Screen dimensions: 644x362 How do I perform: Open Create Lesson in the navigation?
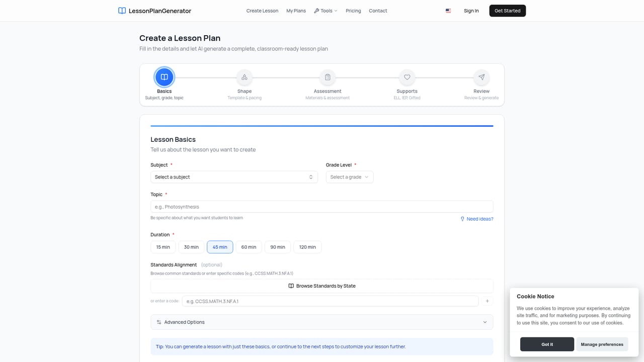tap(262, 11)
